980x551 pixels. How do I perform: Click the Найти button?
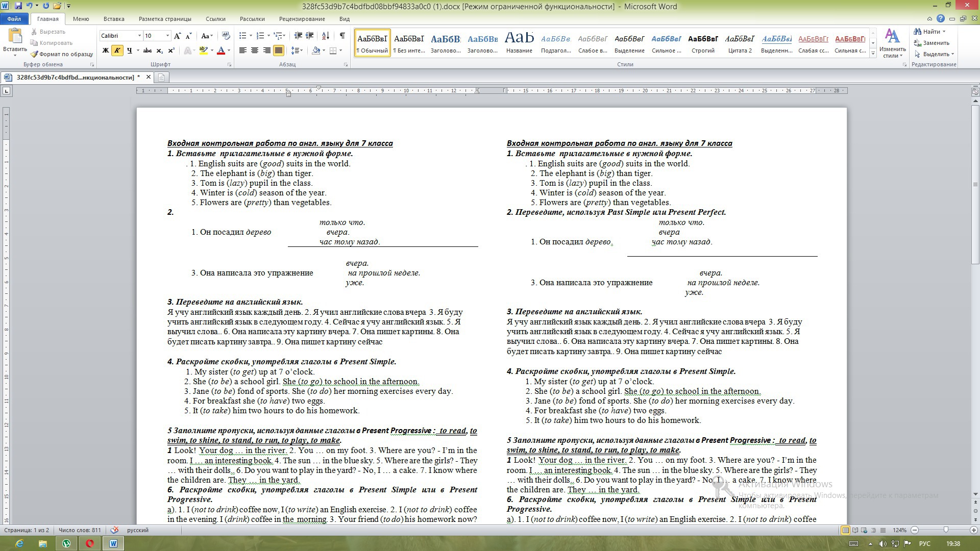[x=931, y=32]
